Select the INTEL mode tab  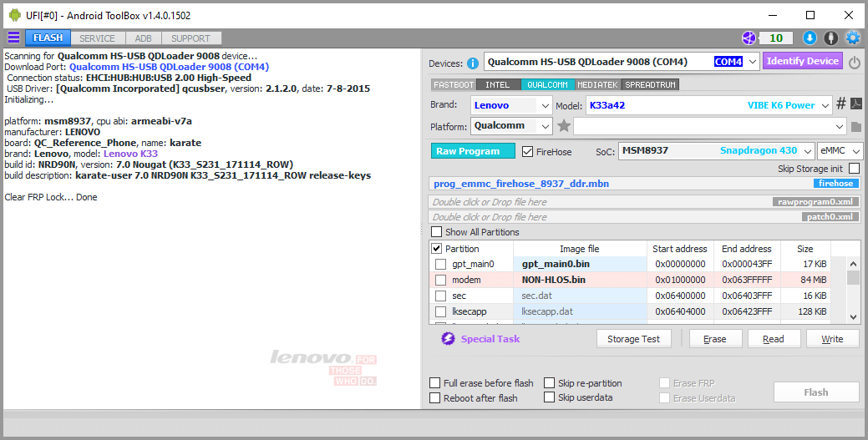point(498,84)
